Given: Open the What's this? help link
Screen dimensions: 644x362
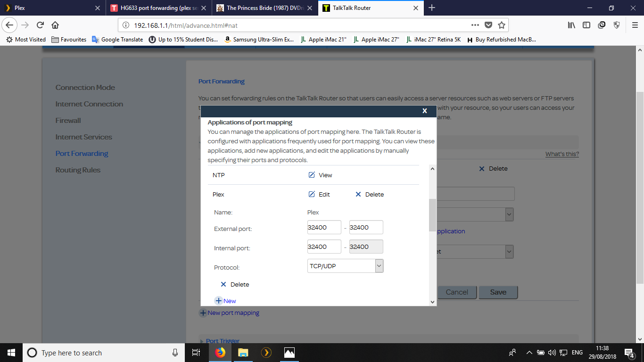Looking at the screenshot, I should click(x=561, y=154).
